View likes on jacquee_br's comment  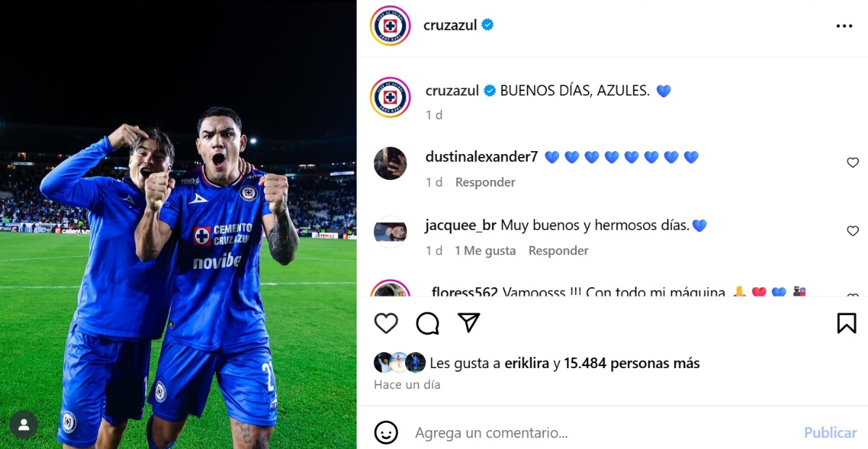pos(485,251)
